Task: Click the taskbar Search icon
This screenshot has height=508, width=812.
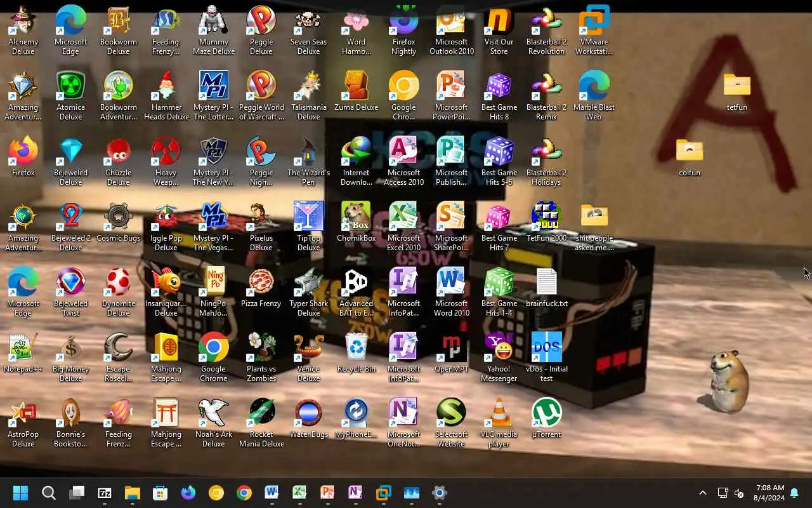Action: pos(49,493)
